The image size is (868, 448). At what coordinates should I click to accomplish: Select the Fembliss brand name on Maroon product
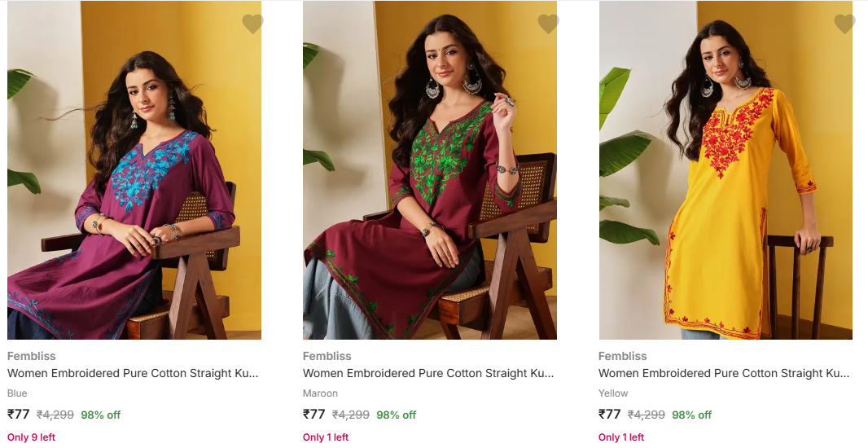click(x=327, y=356)
